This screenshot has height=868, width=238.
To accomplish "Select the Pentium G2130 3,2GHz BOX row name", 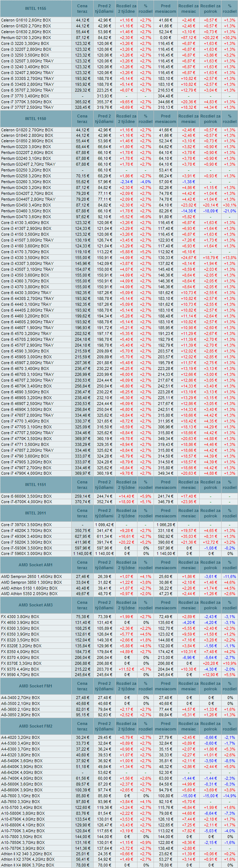I will 26,38.
